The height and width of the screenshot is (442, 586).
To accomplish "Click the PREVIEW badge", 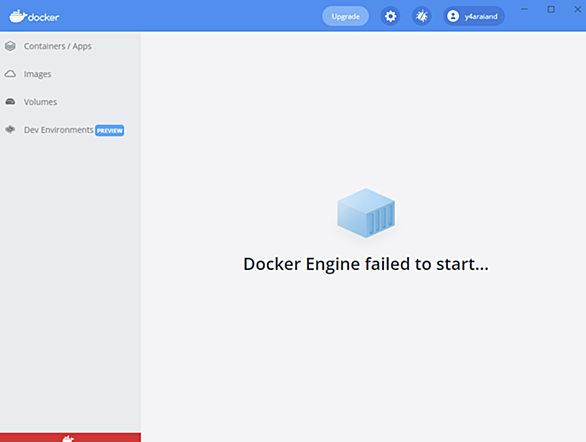I will coord(110,130).
